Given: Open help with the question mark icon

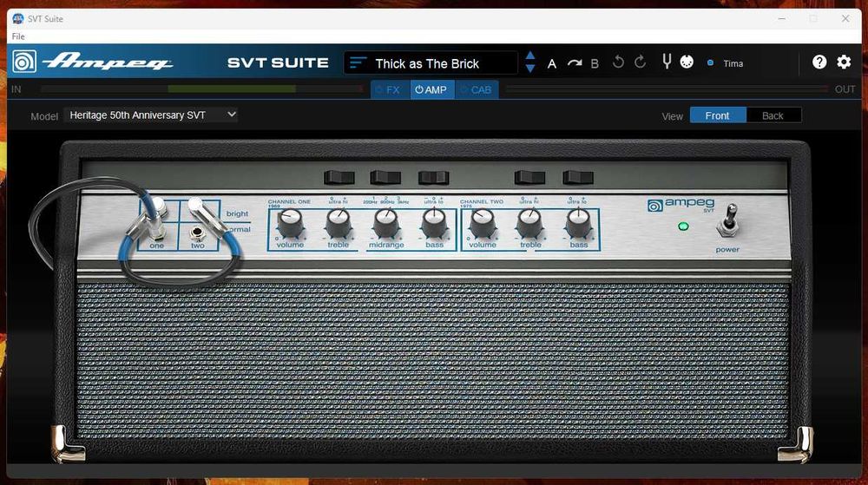Looking at the screenshot, I should point(819,62).
